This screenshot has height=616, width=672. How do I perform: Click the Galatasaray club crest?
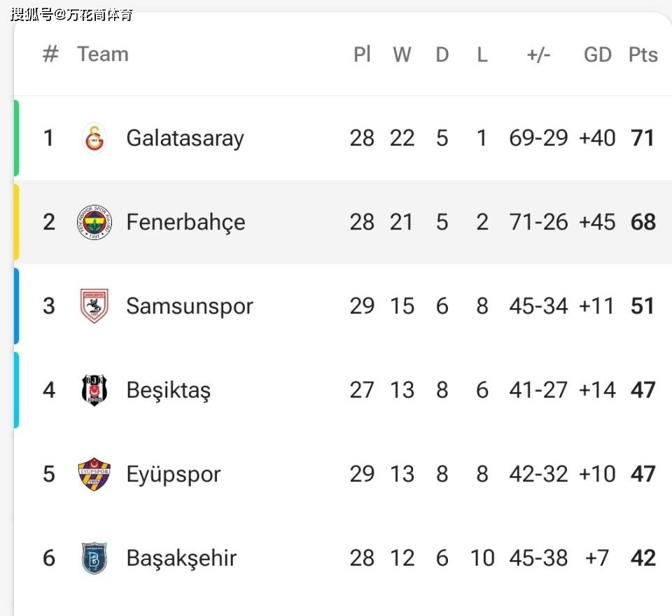[x=94, y=138]
